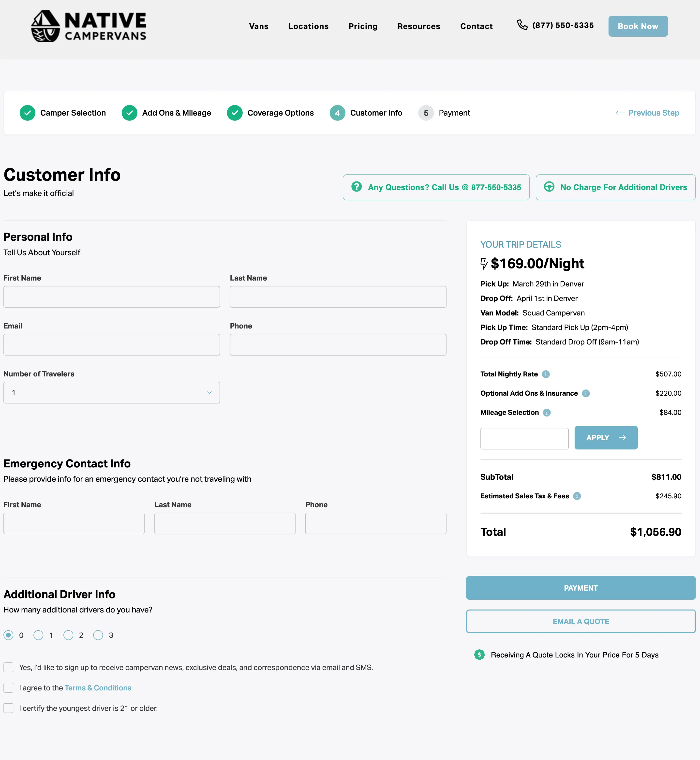Viewport: 700px width, 760px height.
Task: Agree to the Terms & Conditions checkbox
Action: coord(8,688)
